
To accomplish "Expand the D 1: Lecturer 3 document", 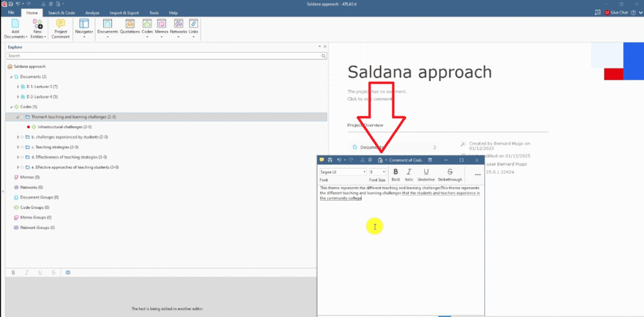I will click(x=18, y=86).
